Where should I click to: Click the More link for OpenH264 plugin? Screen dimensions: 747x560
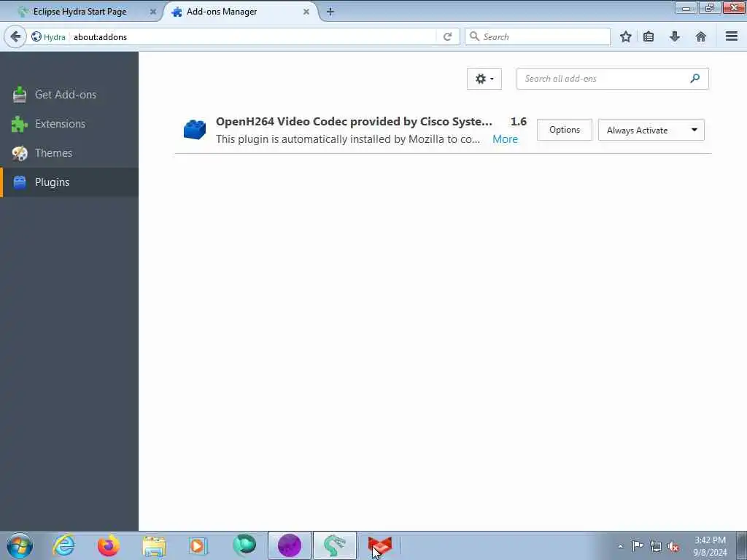[505, 139]
